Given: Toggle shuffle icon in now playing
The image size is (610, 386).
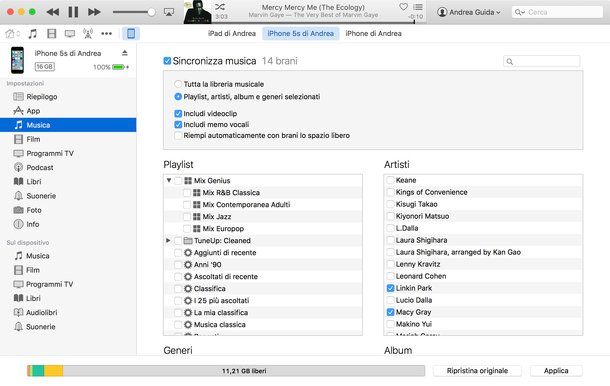Looking at the screenshot, I should point(220,7).
